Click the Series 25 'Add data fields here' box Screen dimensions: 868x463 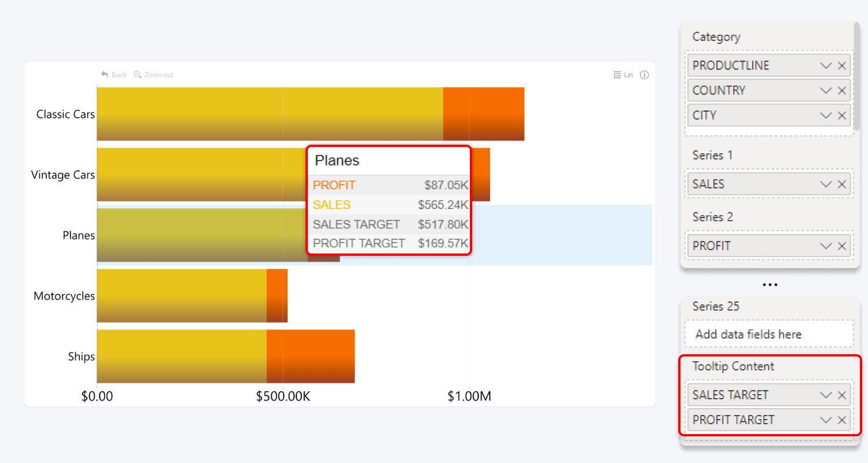[x=769, y=334]
